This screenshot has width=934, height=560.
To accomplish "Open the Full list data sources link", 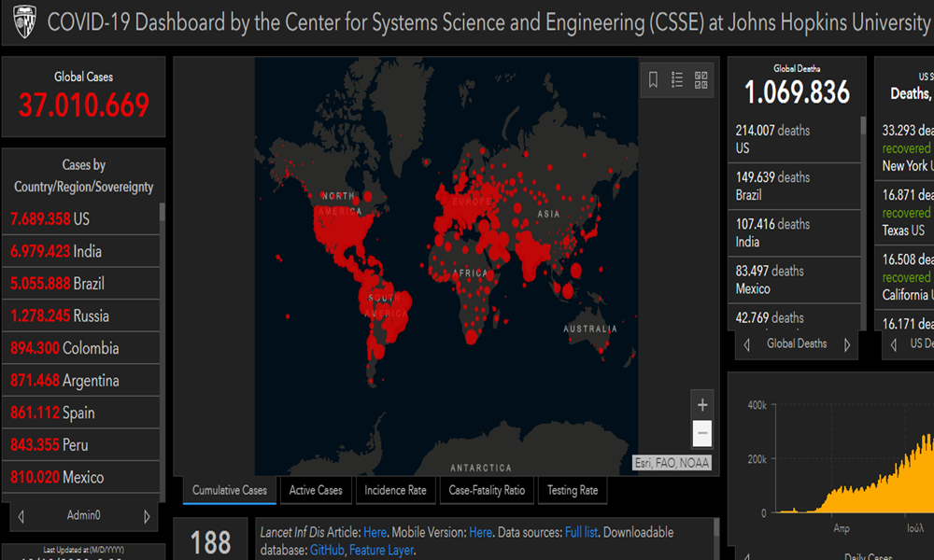I will coord(584,532).
